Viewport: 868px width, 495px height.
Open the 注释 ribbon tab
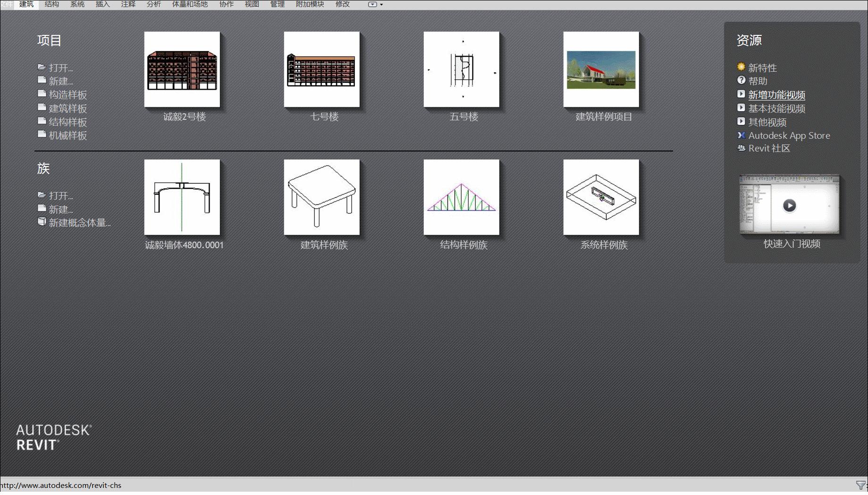point(128,4)
